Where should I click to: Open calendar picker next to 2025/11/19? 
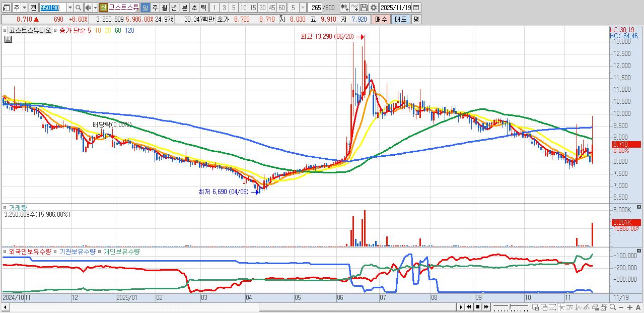[416, 8]
